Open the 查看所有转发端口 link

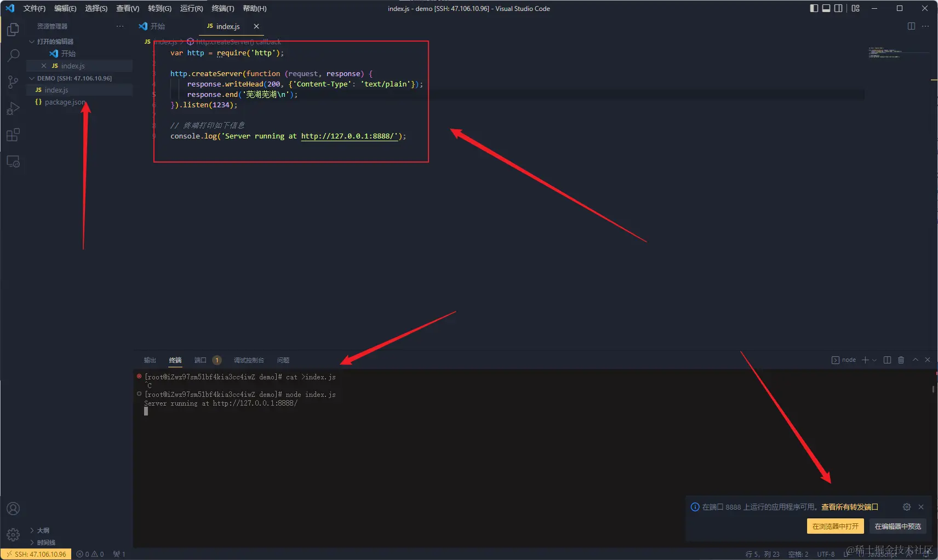[849, 507]
